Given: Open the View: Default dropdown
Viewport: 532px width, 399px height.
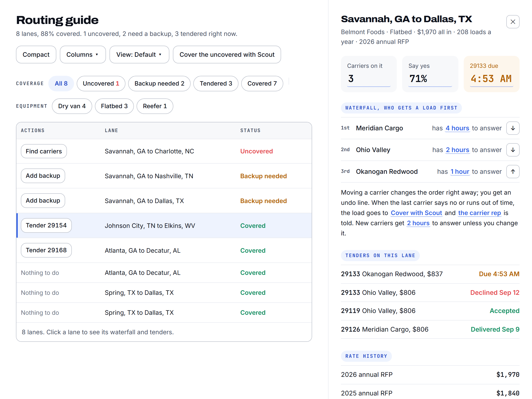Looking at the screenshot, I should tap(139, 55).
